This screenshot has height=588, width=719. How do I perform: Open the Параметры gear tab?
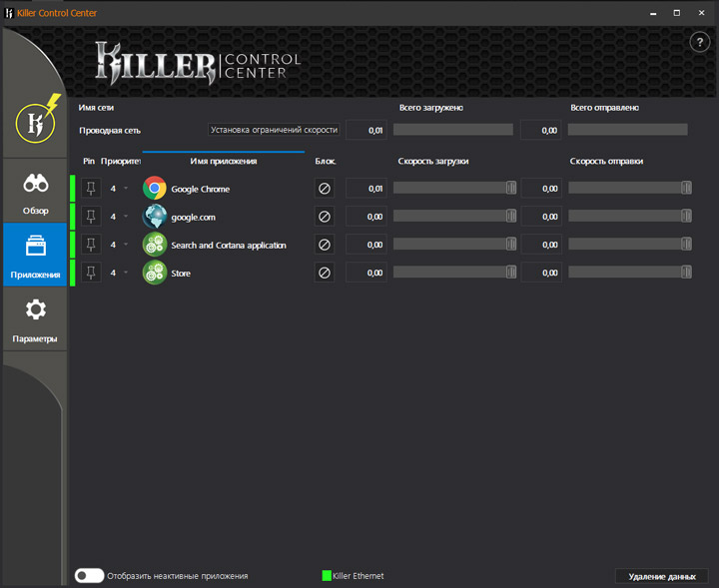(35, 319)
